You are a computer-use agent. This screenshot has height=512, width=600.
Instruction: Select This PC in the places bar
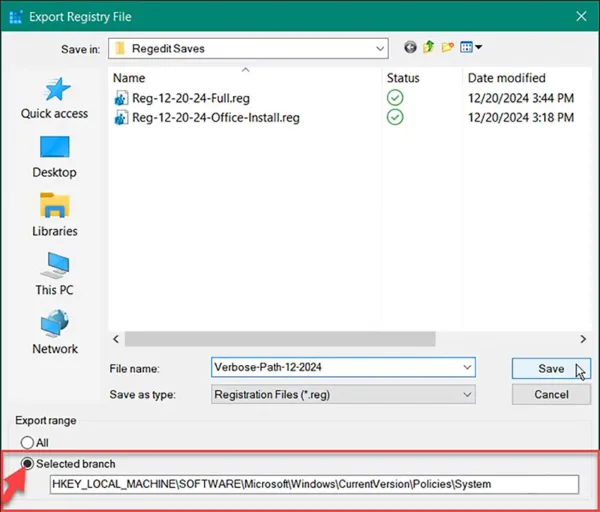coord(54,274)
